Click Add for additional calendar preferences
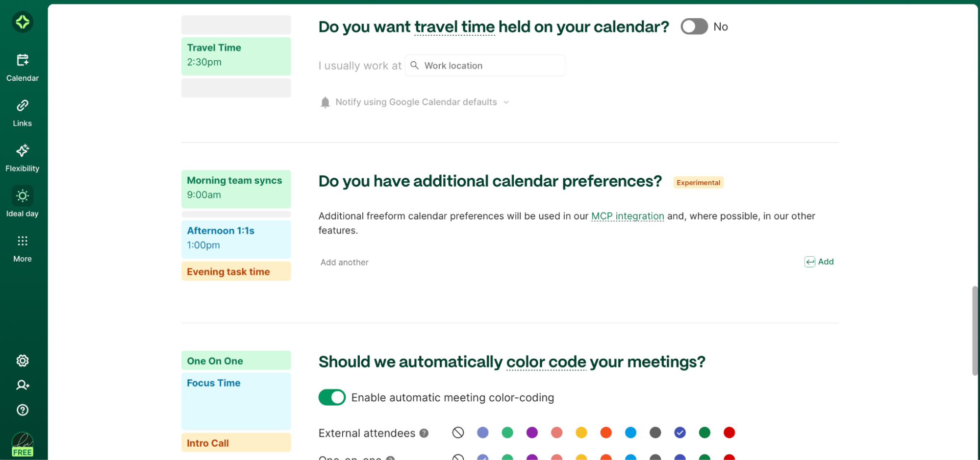 tap(819, 262)
